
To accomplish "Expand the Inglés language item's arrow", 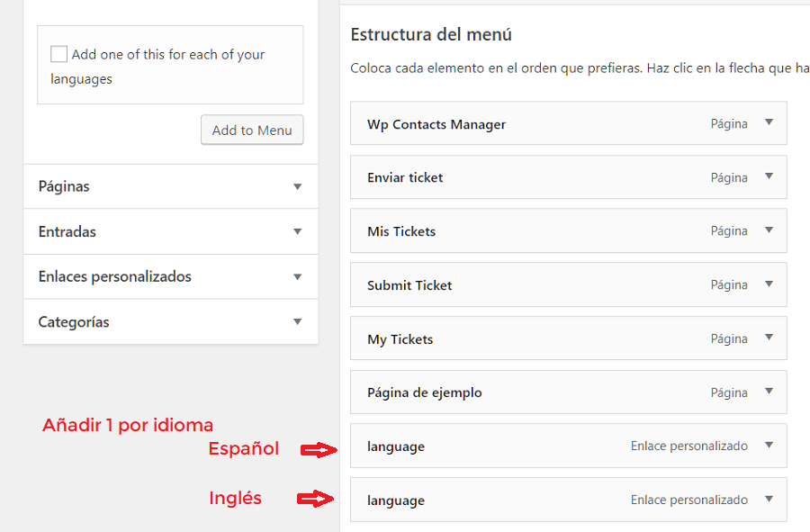I will click(x=769, y=500).
